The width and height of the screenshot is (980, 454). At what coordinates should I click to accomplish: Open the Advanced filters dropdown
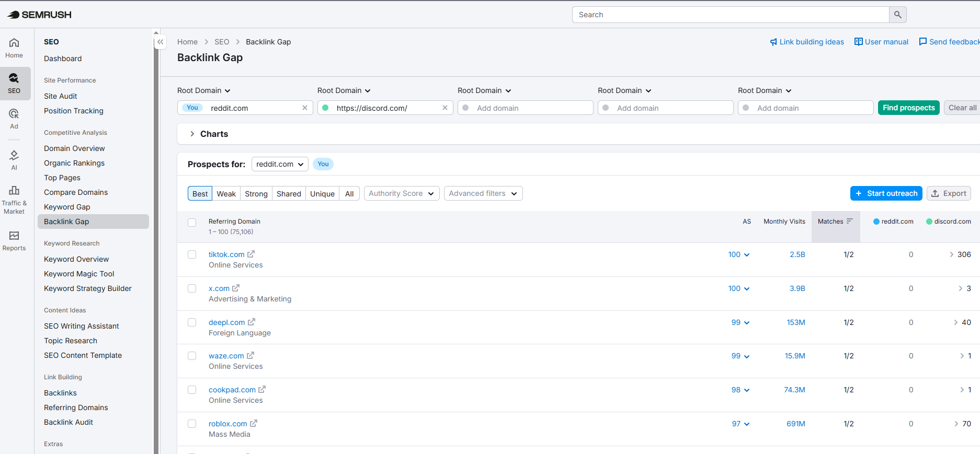point(483,193)
